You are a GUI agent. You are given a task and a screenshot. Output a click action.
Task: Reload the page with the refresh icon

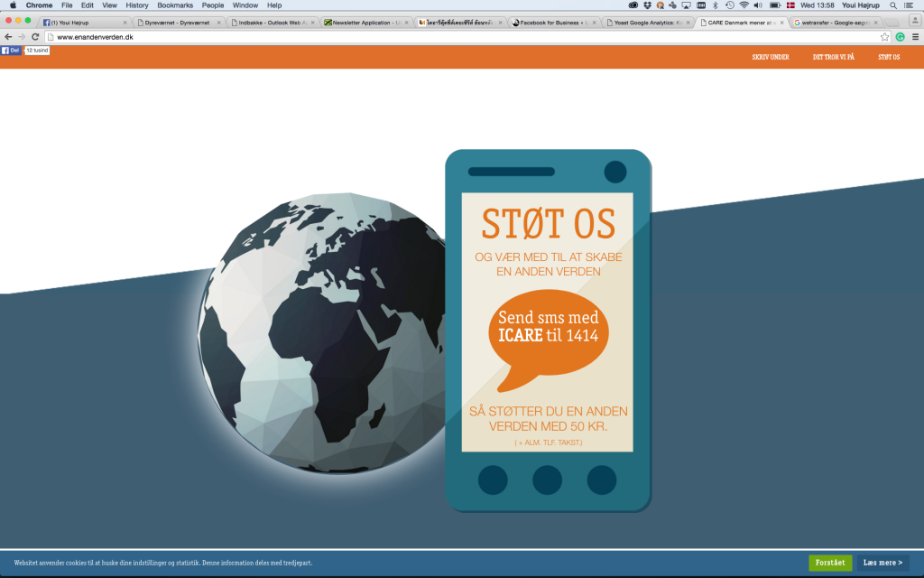tap(35, 37)
